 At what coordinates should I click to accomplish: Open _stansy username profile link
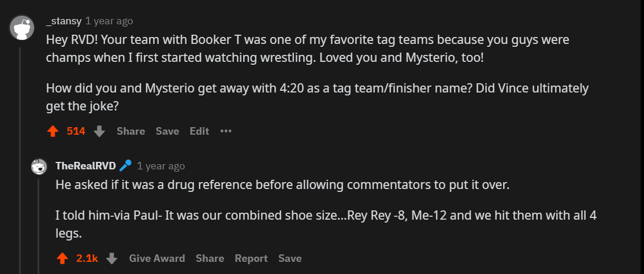(x=64, y=21)
